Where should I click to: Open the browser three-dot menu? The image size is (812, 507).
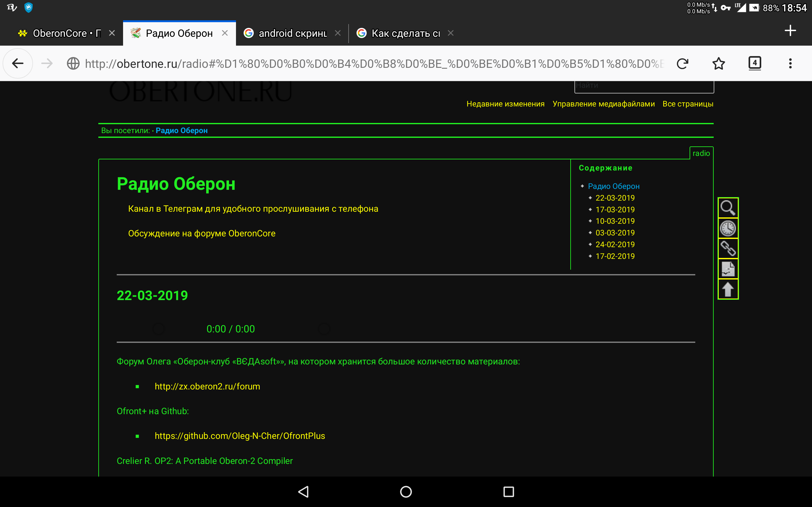[x=790, y=63]
